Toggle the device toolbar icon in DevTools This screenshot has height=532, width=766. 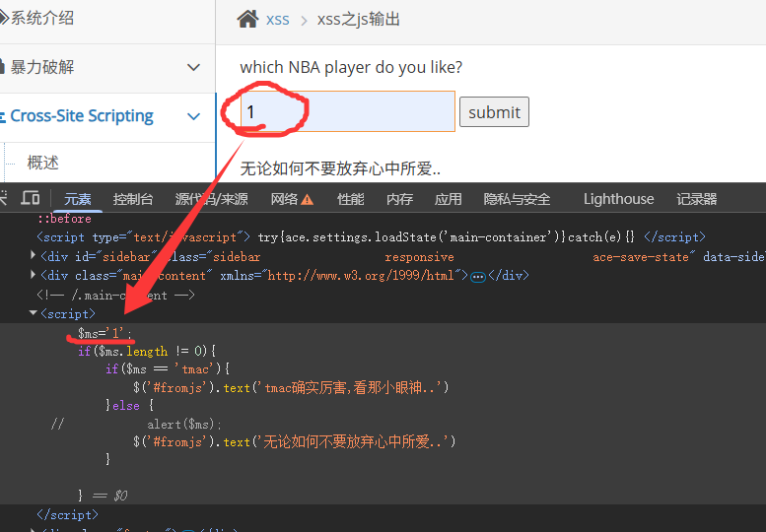31,198
